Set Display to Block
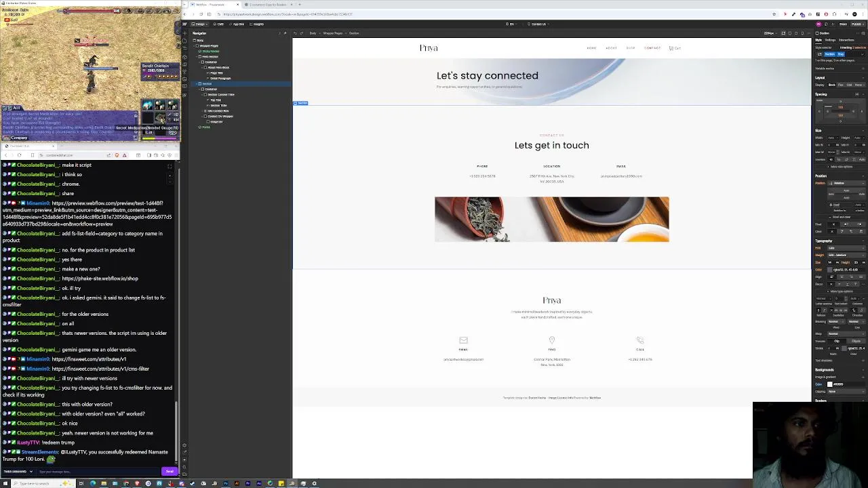Screen dimensions: 868x488 [831, 85]
